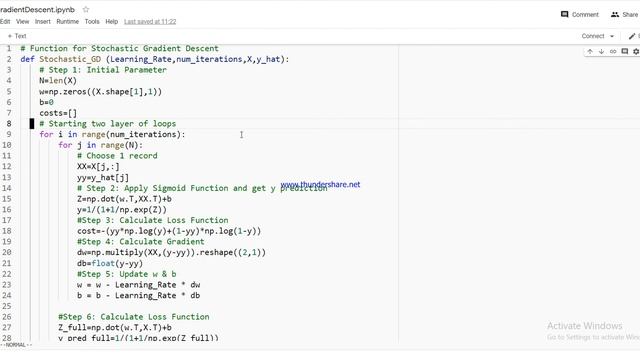The image size is (640, 360).
Task: Click '#Step 4: Calculate Gradient' comment
Action: pos(140,242)
